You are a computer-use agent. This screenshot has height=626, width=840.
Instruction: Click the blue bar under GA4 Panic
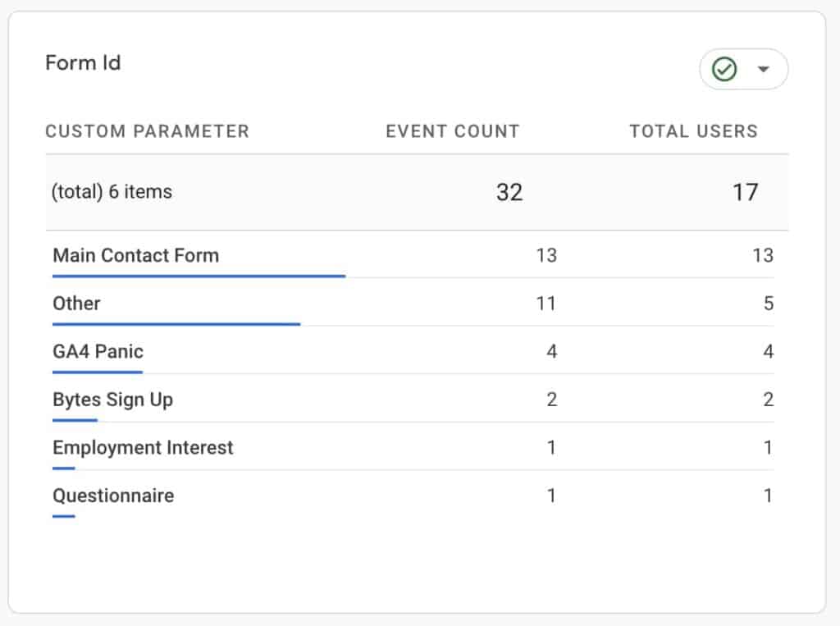pos(98,372)
